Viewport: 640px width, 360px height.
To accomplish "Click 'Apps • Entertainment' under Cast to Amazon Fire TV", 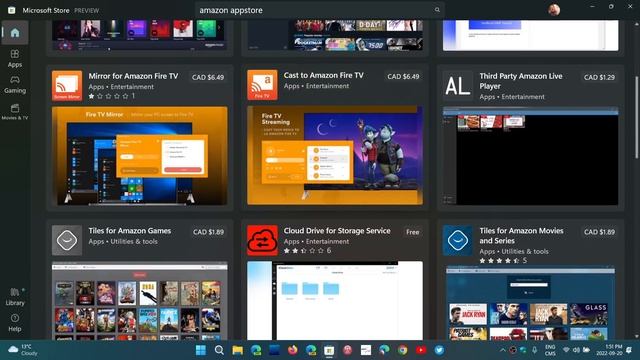I will coord(316,86).
